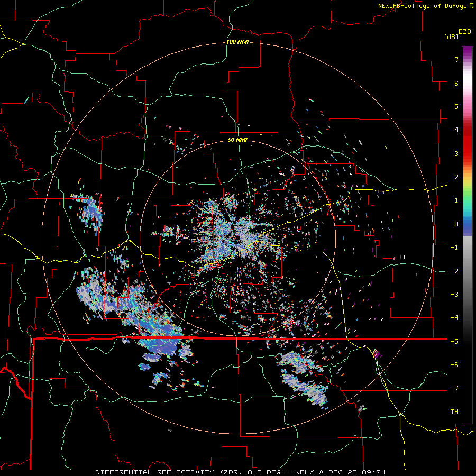476x476 pixels.
Task: Click the 1 value on the legend
Action: click(456, 200)
